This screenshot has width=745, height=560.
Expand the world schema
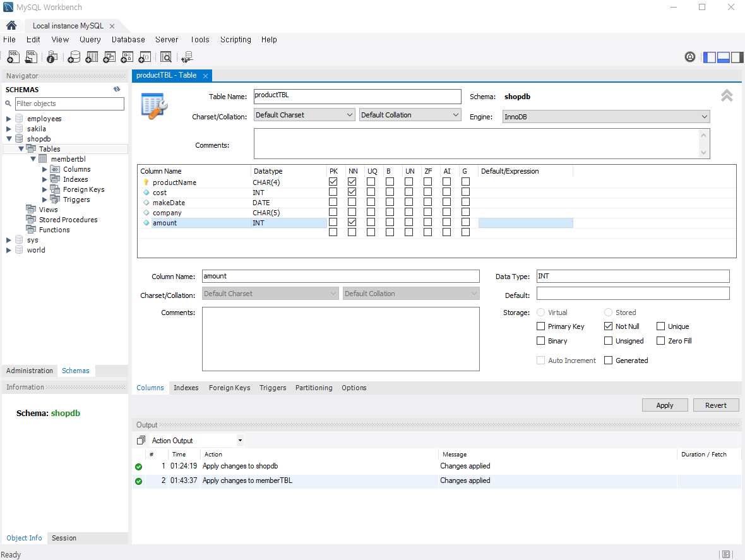pos(9,250)
